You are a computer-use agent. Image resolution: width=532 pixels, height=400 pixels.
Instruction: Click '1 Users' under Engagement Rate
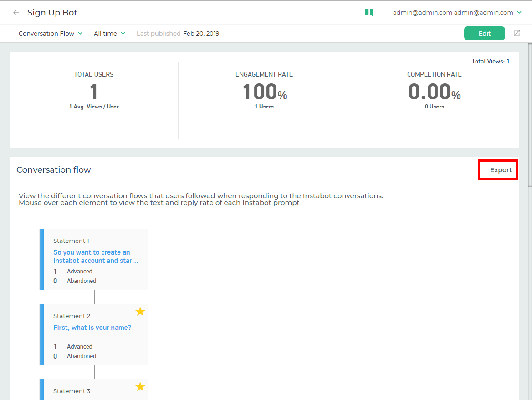tap(264, 107)
